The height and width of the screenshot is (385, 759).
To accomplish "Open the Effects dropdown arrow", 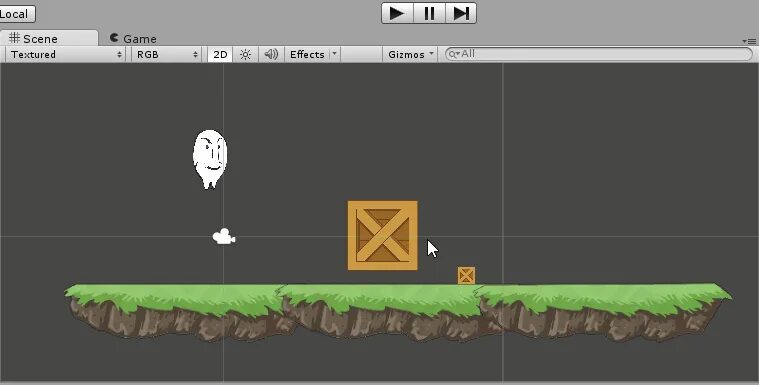I will pos(334,54).
